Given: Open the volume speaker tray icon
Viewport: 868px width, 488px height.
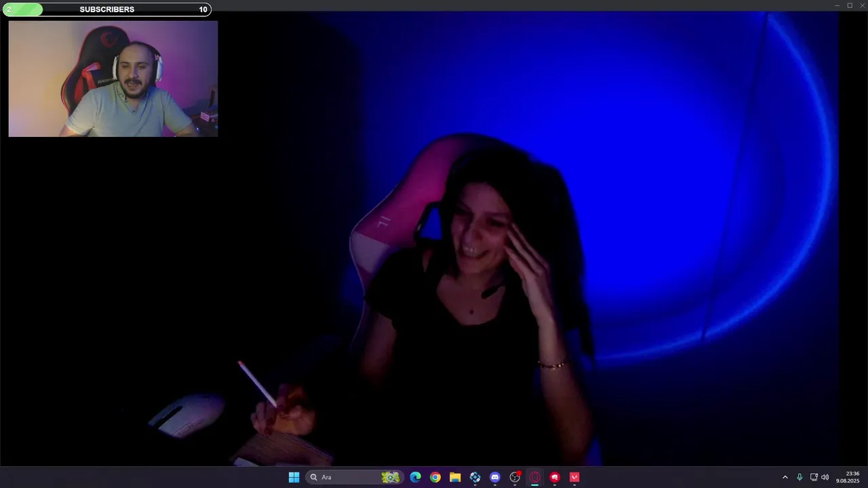Looking at the screenshot, I should (x=825, y=477).
